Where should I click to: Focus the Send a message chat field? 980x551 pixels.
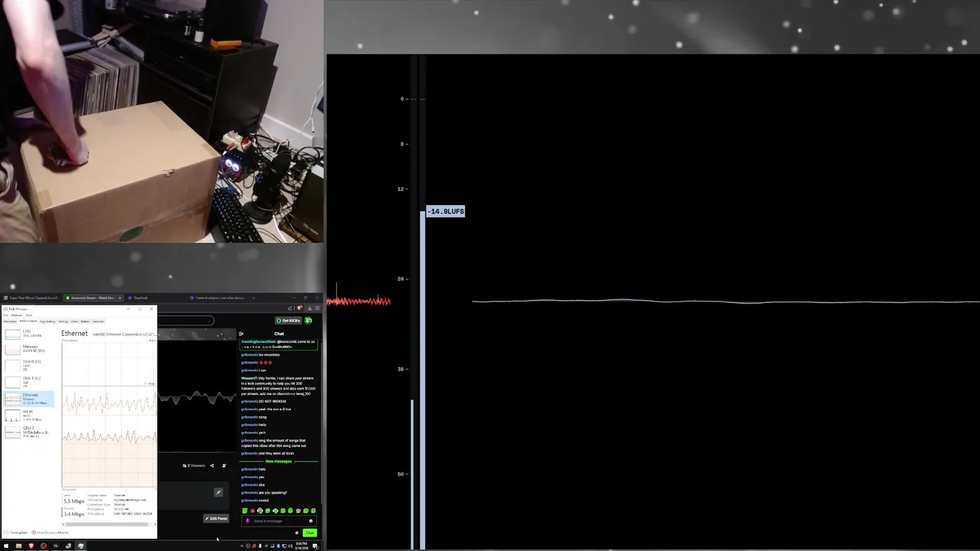(279, 521)
